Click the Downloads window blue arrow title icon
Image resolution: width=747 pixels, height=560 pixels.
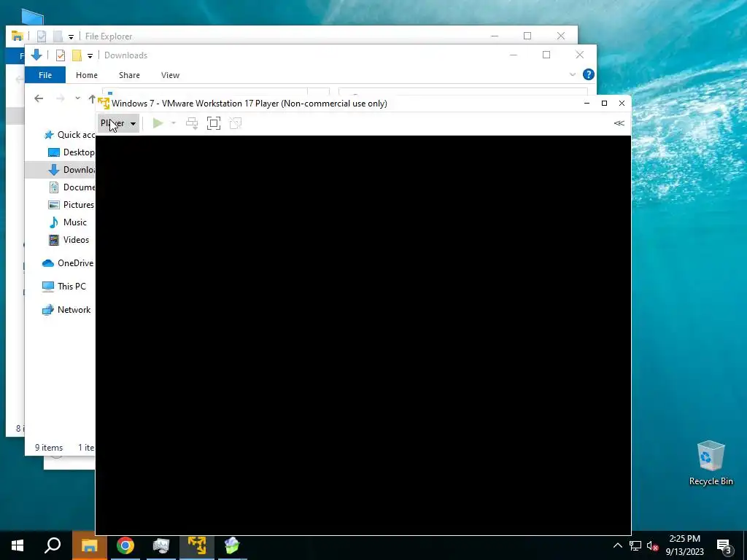(x=36, y=55)
